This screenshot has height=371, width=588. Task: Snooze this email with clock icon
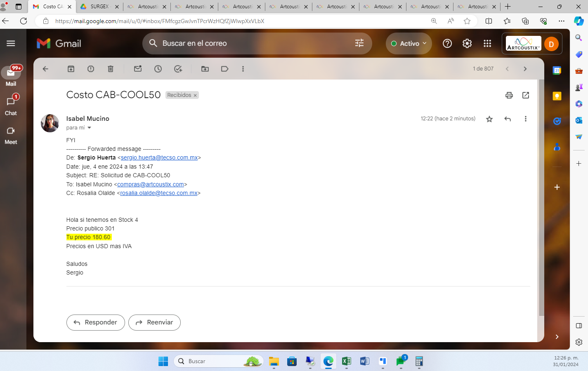click(158, 69)
